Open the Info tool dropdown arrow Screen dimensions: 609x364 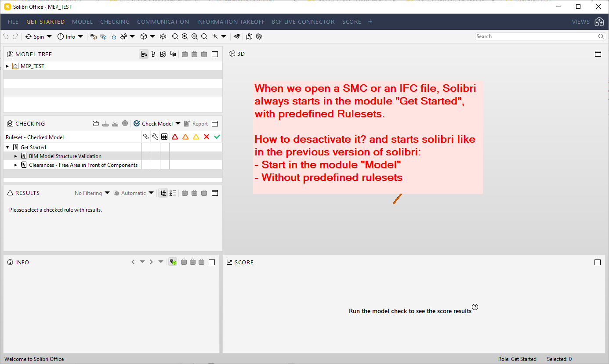[x=80, y=37]
